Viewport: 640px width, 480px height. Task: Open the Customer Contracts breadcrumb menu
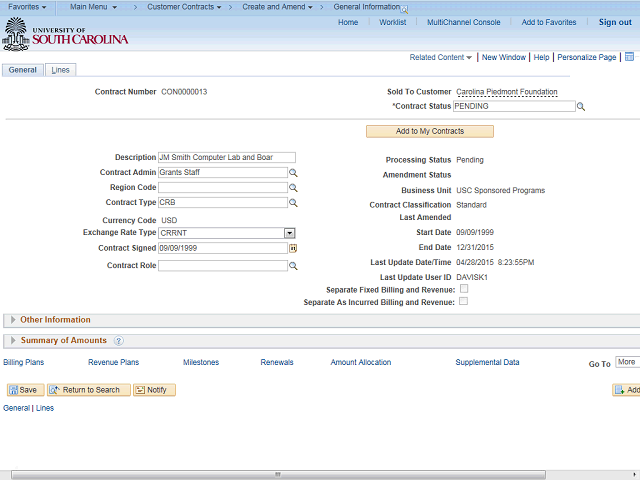pyautogui.click(x=184, y=7)
